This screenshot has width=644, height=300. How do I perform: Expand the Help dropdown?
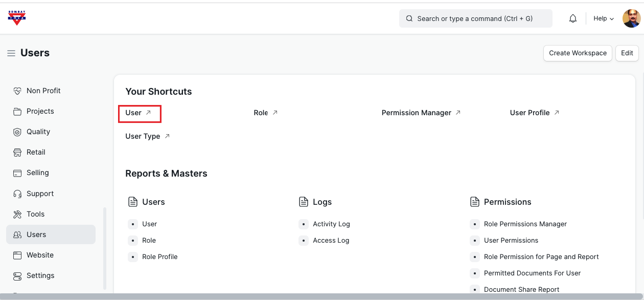(603, 18)
